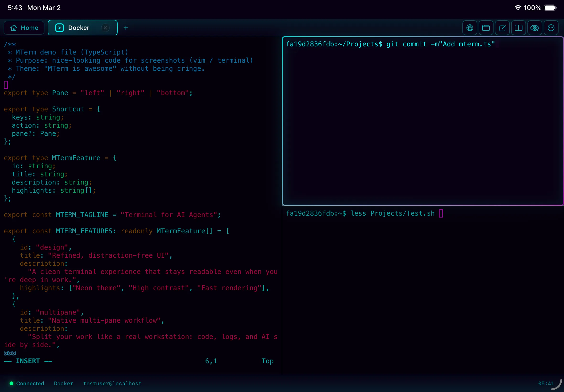This screenshot has height=392, width=564.
Task: Open the more options ellipsis menu
Action: pyautogui.click(x=551, y=28)
